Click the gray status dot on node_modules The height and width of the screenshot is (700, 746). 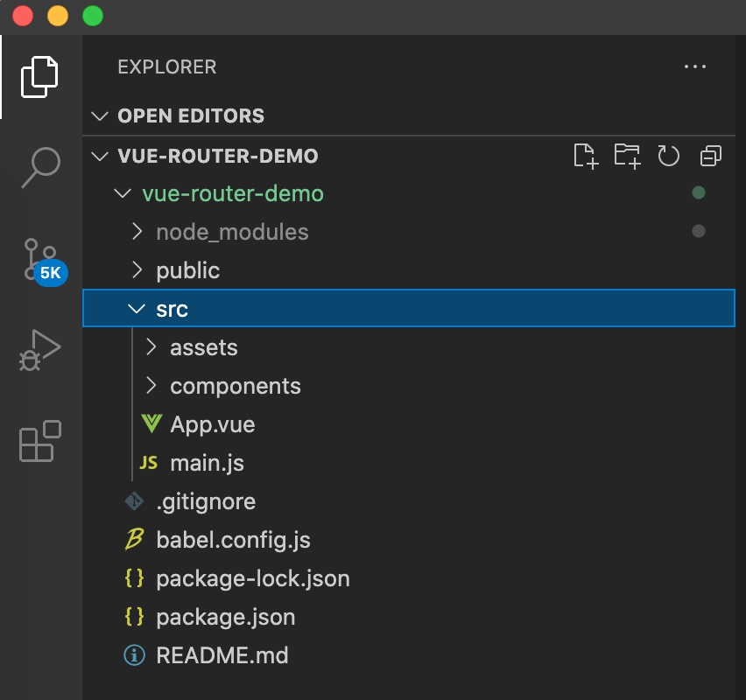pos(699,231)
